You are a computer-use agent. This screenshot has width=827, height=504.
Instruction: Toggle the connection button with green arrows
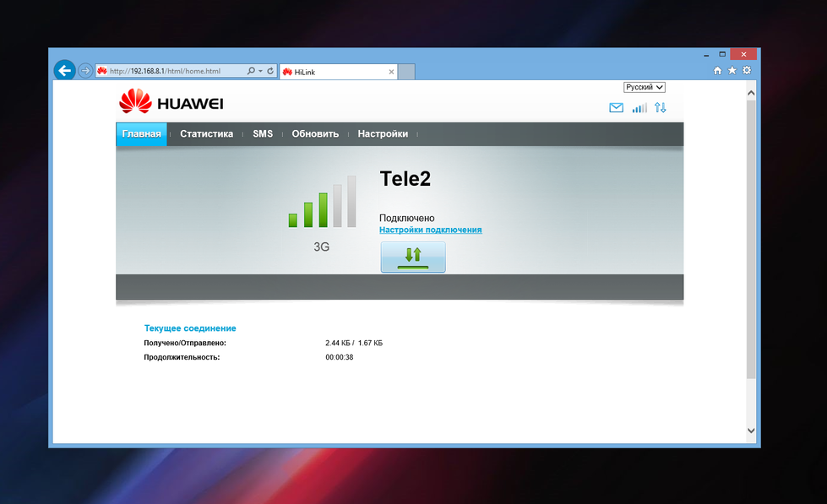coord(413,257)
